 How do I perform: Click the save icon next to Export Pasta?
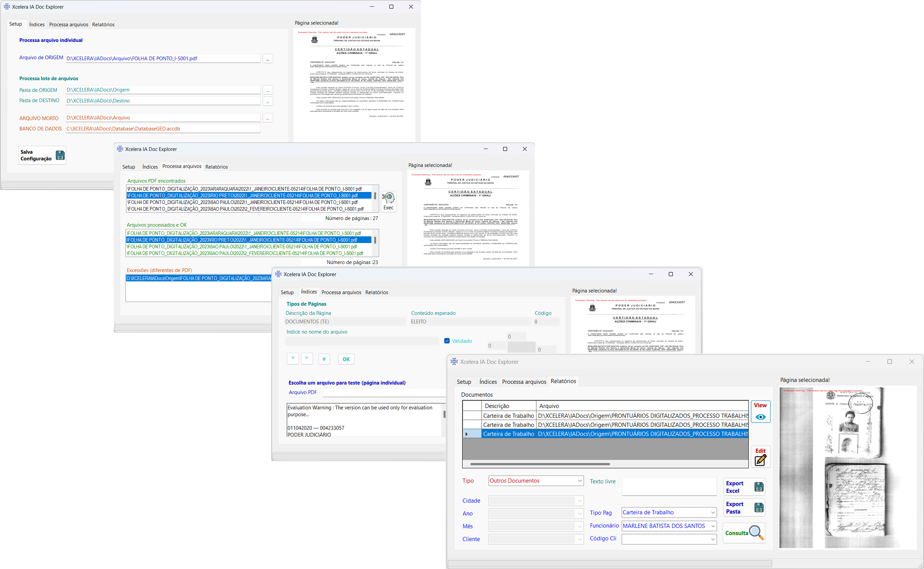(x=759, y=507)
